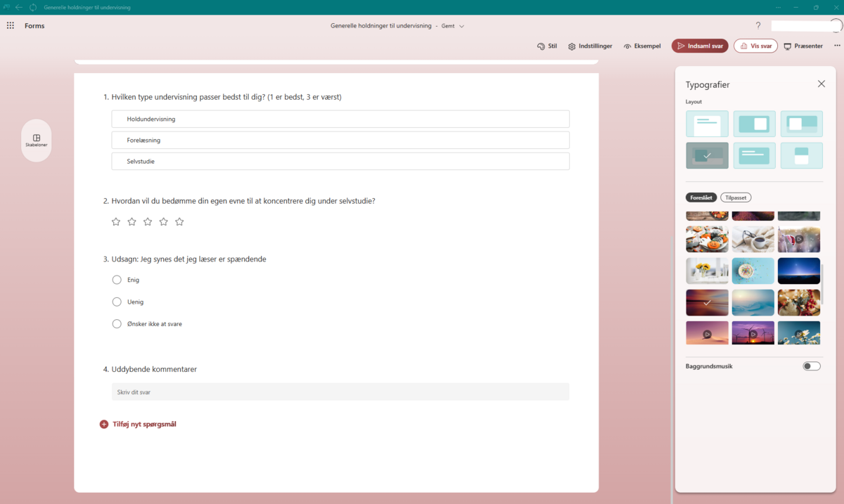Choose Ønsker ikke at svare option
This screenshot has width=844, height=504.
117,324
